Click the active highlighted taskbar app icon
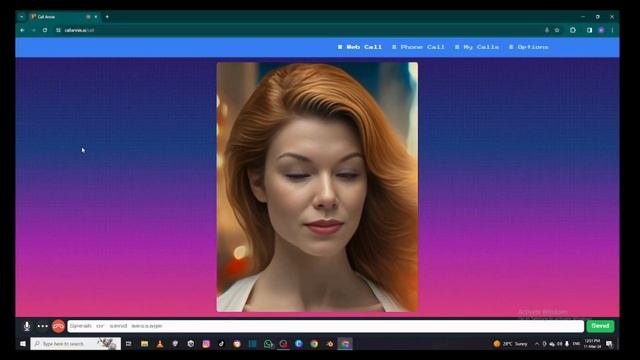640x360 pixels. [x=345, y=344]
